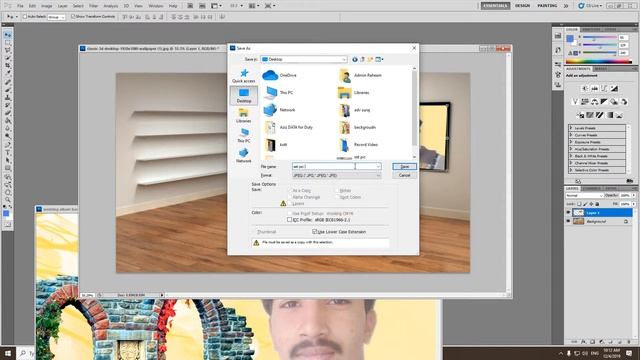640x360 pixels.
Task: Open the Admin Raheem folder
Action: tap(360, 76)
